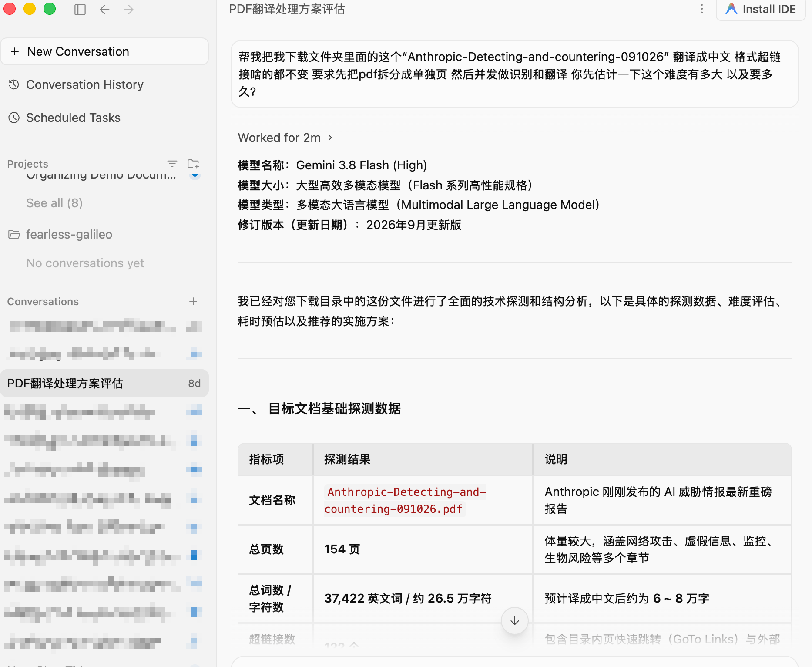Click the Projects filter icon
The image size is (812, 667).
coord(172,164)
